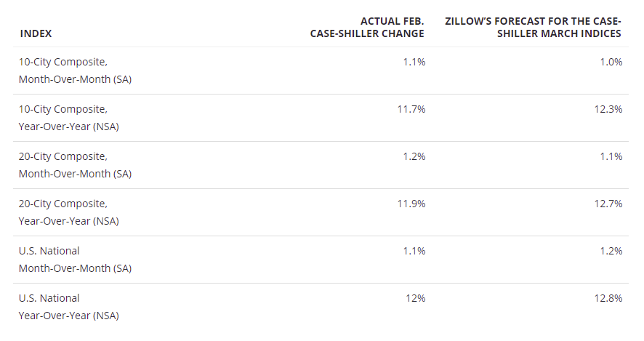Screen dimensions: 644x341
Task: Select the 10-City Composite Year-Over-Year row label
Action: coord(69,118)
